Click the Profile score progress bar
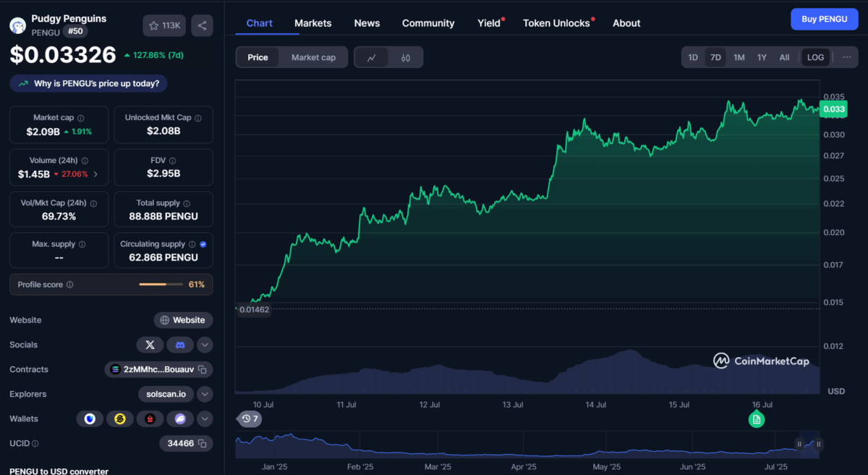This screenshot has height=475, width=868. (x=161, y=285)
